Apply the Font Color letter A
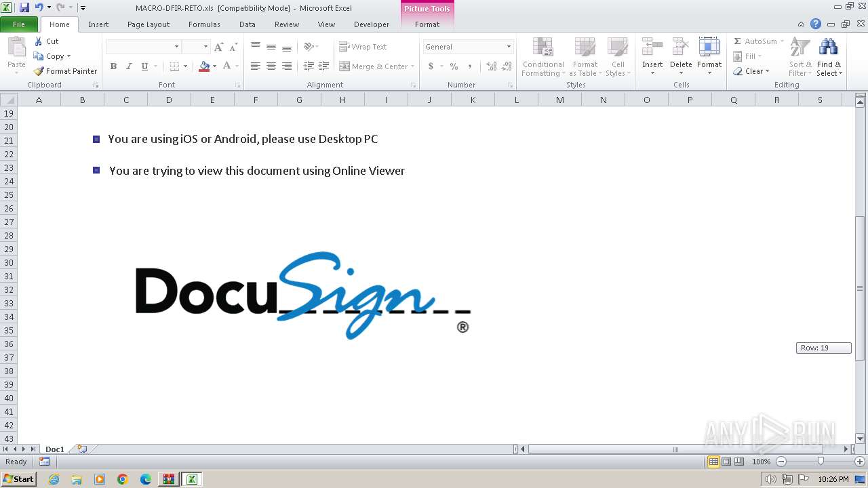This screenshot has height=488, width=868. pos(226,66)
